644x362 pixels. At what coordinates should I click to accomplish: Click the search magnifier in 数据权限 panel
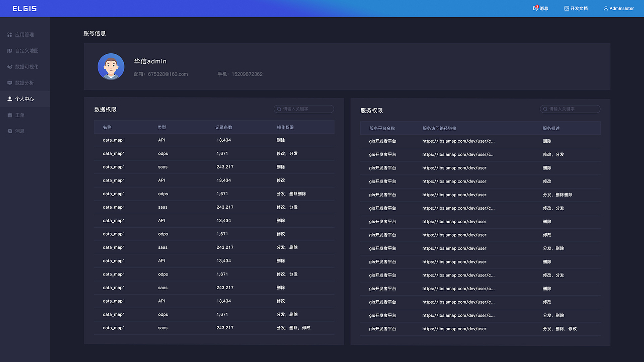pos(279,109)
